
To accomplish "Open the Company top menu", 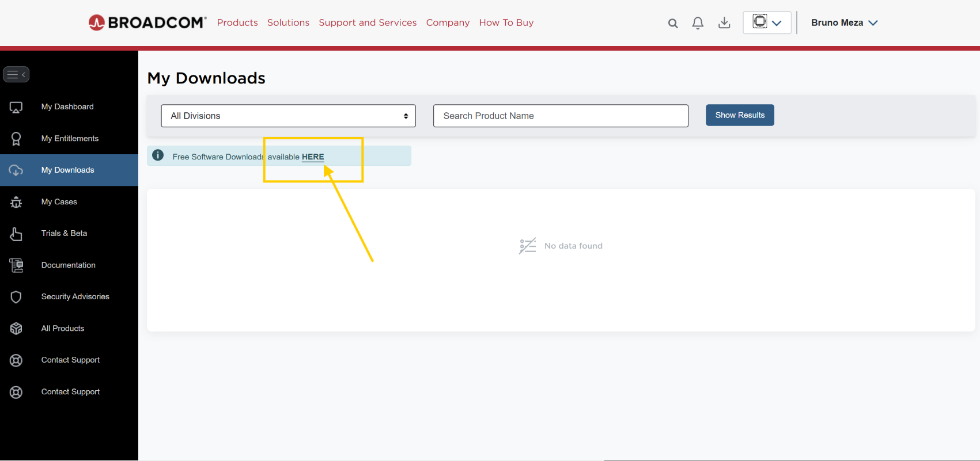I will pos(448,22).
